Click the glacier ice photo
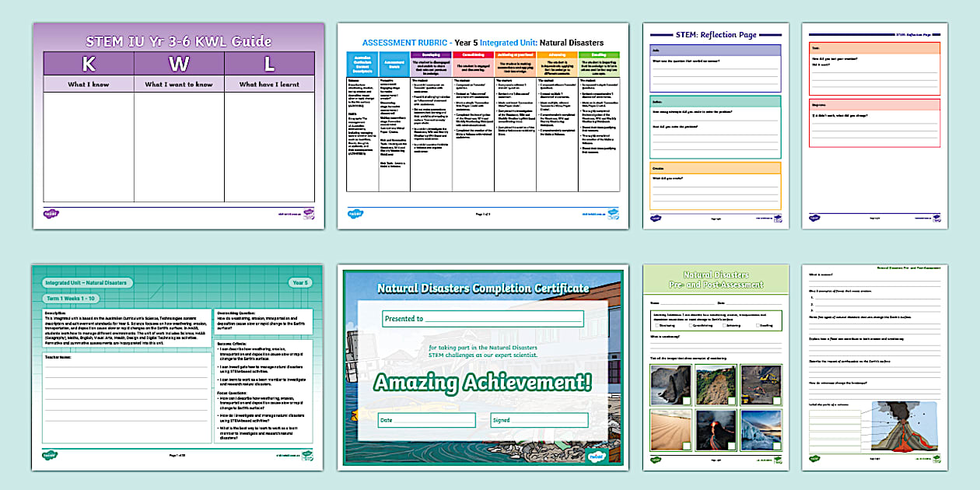Screen dimensions: 980x490 click(759, 430)
